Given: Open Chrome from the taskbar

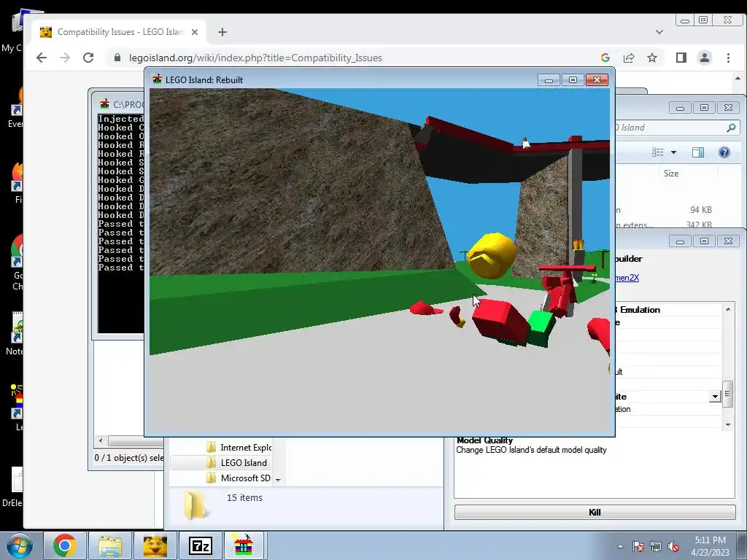Looking at the screenshot, I should (x=65, y=545).
